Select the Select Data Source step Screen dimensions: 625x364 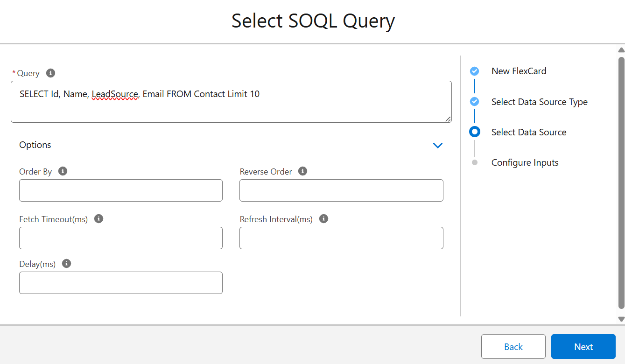528,132
